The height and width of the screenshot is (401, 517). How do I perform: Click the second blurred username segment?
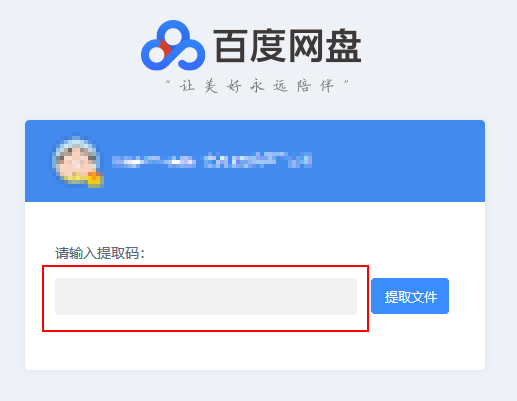click(258, 160)
